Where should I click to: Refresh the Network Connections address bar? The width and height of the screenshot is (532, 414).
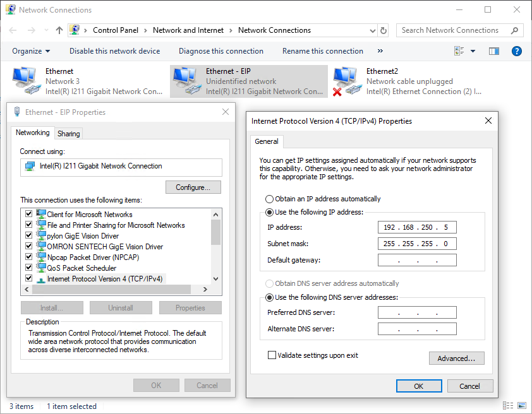coord(384,30)
